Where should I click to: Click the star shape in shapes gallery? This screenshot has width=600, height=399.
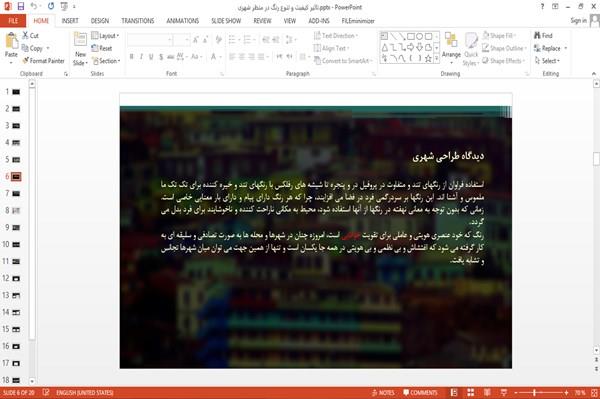[428, 58]
